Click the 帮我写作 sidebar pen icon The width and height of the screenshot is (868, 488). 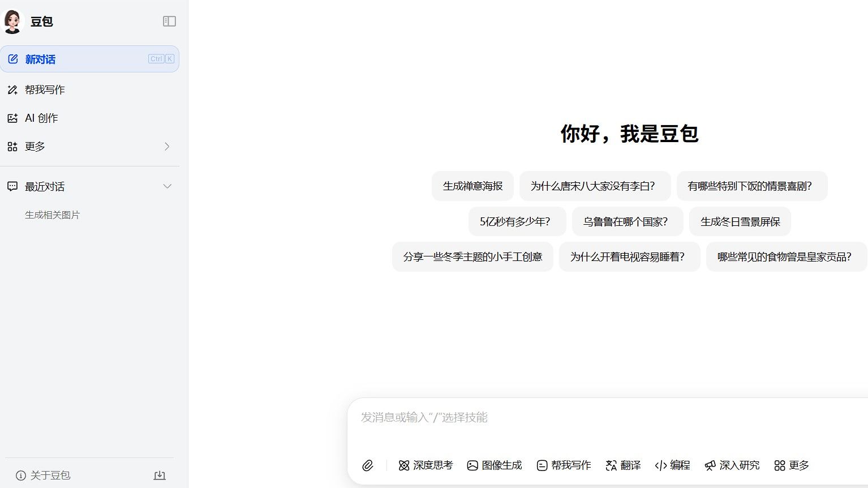tap(12, 89)
